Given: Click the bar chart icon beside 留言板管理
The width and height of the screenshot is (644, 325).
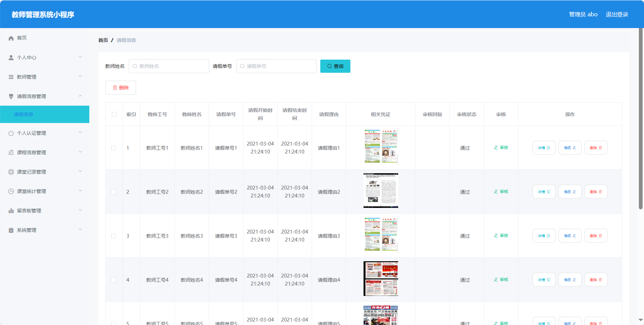Looking at the screenshot, I should click(x=11, y=211).
